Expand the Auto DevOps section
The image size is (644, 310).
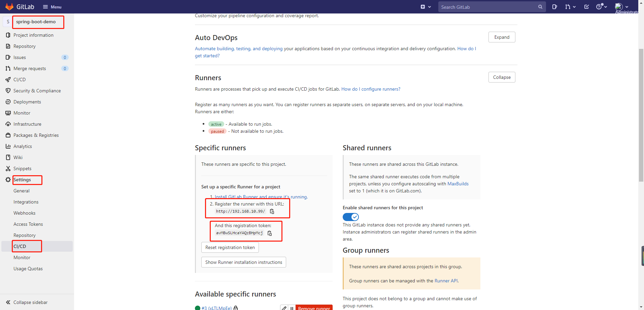coord(501,37)
